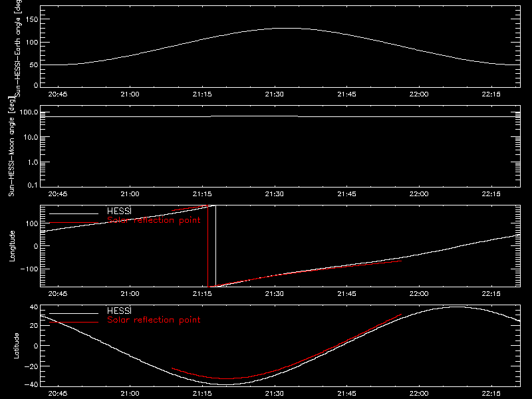Click the 'Latitude' y-axis title
The width and height of the screenshot is (532, 399).
tap(16, 346)
